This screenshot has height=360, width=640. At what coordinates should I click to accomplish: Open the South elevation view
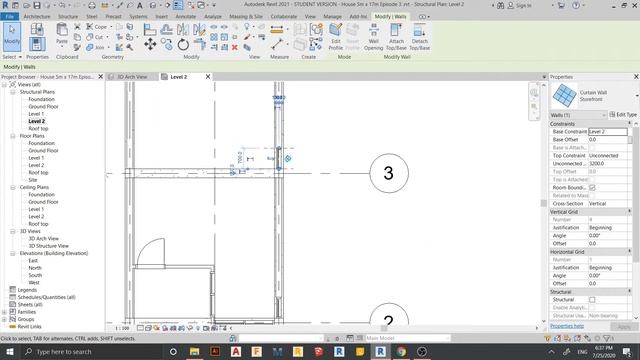(35, 276)
